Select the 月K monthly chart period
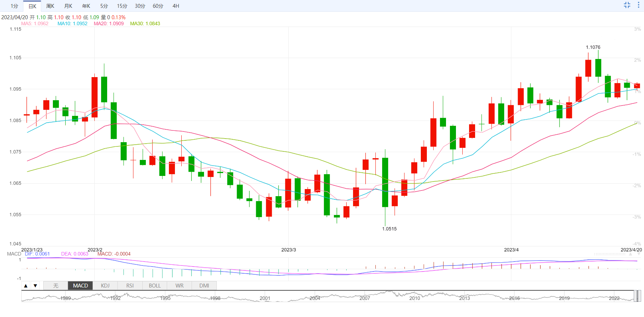This screenshot has height=317, width=644. pos(68,6)
